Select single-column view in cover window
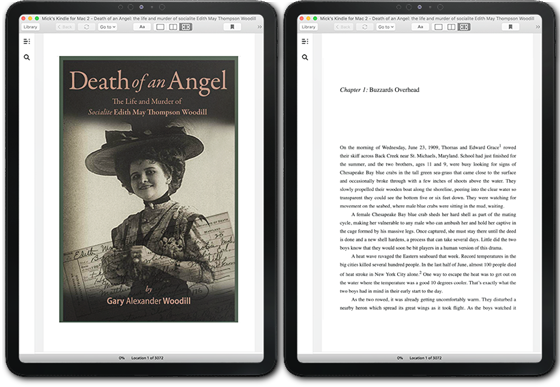 click(x=160, y=27)
